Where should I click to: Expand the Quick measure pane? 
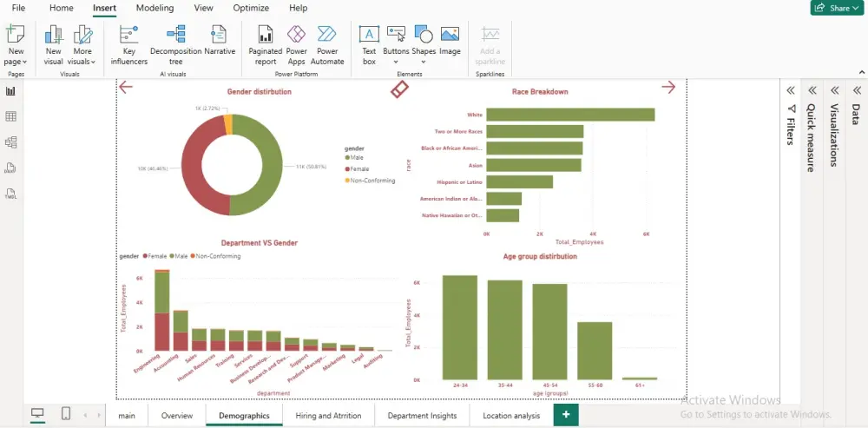click(x=812, y=90)
